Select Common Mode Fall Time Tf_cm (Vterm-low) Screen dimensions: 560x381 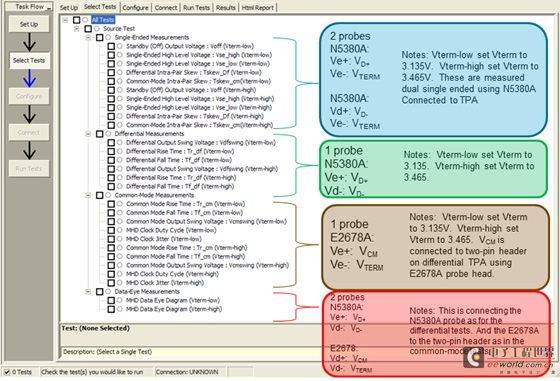pyautogui.click(x=184, y=213)
